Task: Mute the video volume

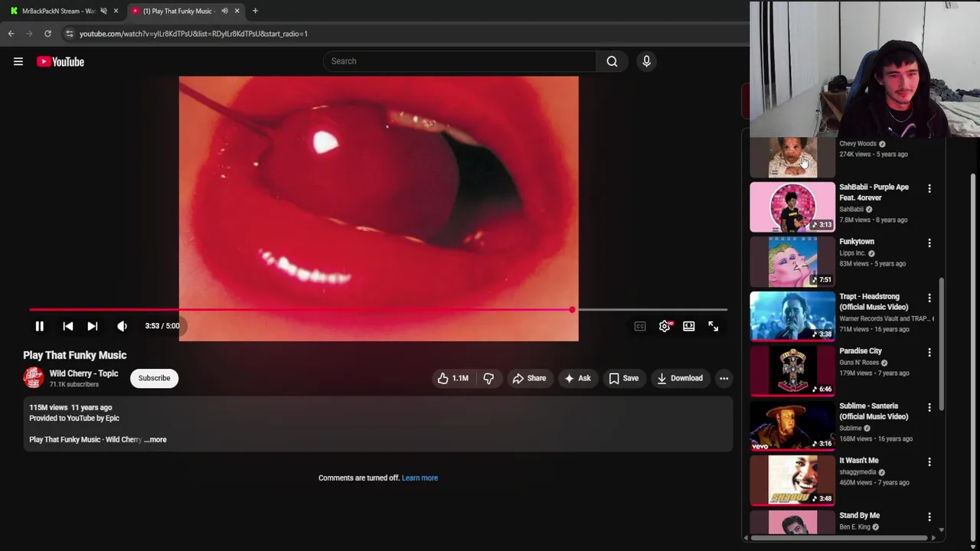Action: [122, 326]
